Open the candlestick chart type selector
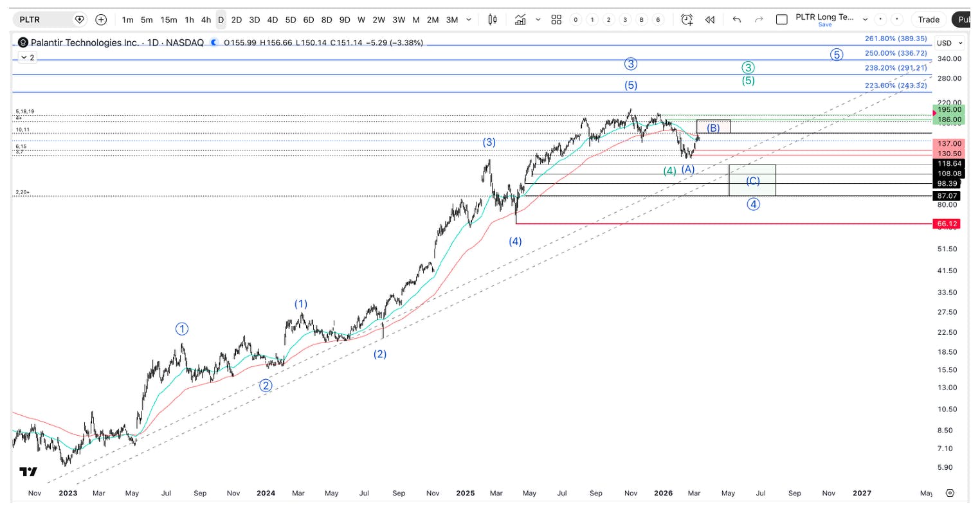 coord(493,19)
